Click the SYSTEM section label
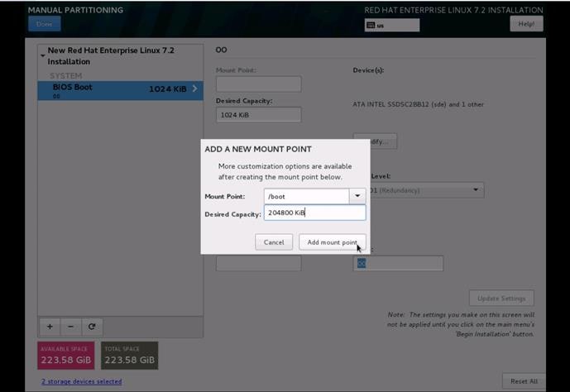570x392 pixels. [65, 75]
